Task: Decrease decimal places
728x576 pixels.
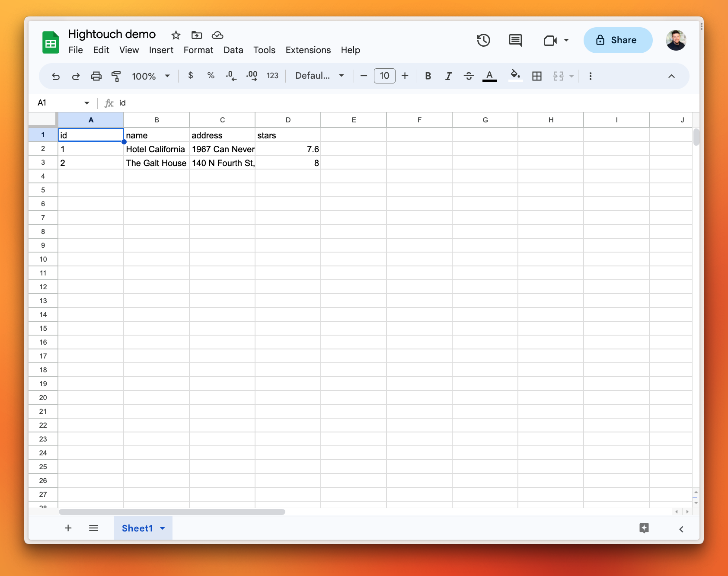Action: pos(231,76)
